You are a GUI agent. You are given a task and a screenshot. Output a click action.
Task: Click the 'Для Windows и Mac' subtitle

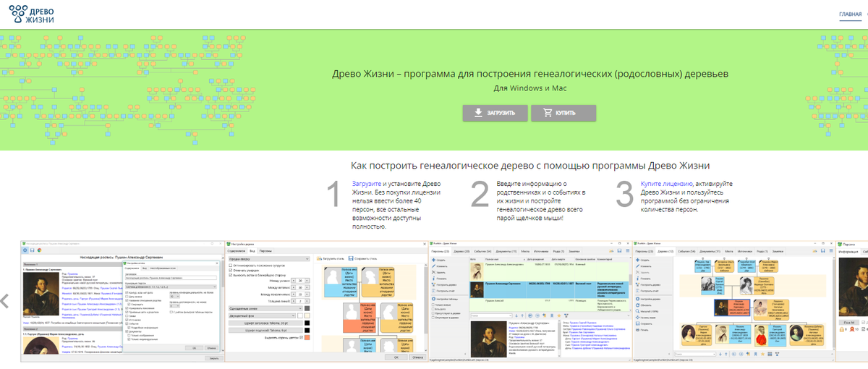click(x=530, y=88)
